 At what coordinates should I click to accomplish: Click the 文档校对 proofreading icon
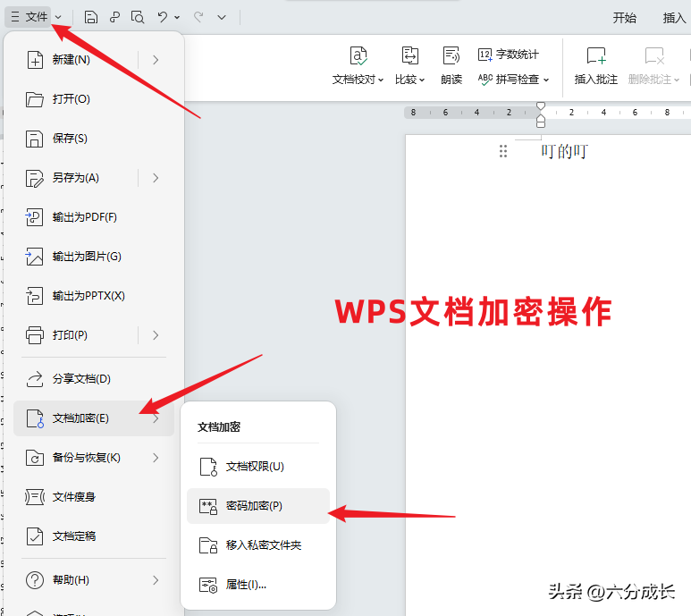[x=358, y=56]
